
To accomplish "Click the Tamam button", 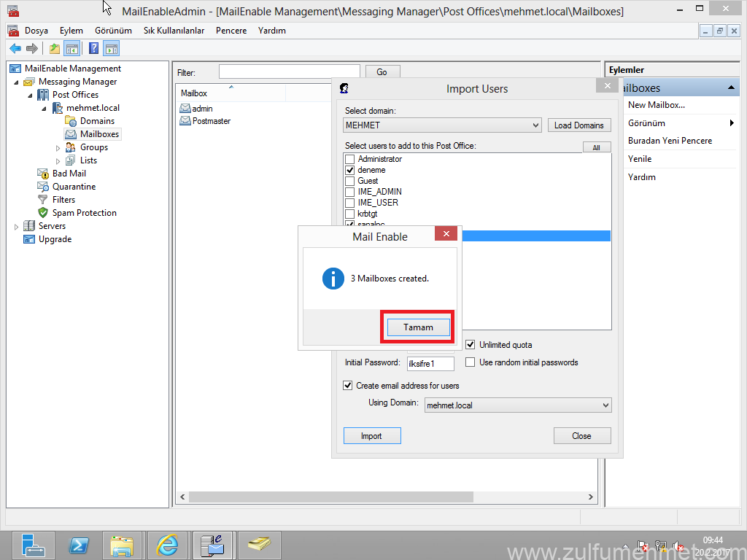I will 418,327.
